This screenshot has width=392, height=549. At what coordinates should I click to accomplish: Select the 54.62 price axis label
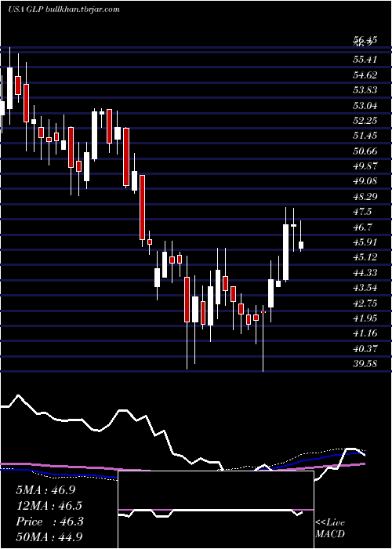[365, 75]
